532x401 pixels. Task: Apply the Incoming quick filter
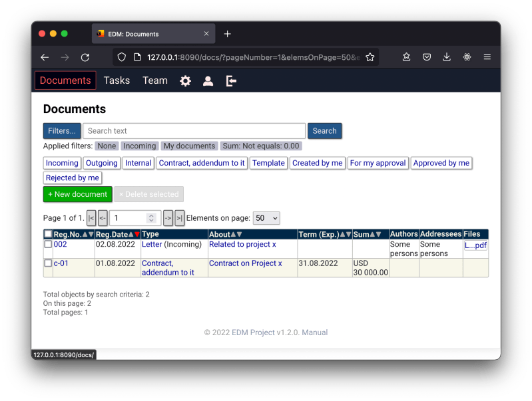tap(62, 163)
